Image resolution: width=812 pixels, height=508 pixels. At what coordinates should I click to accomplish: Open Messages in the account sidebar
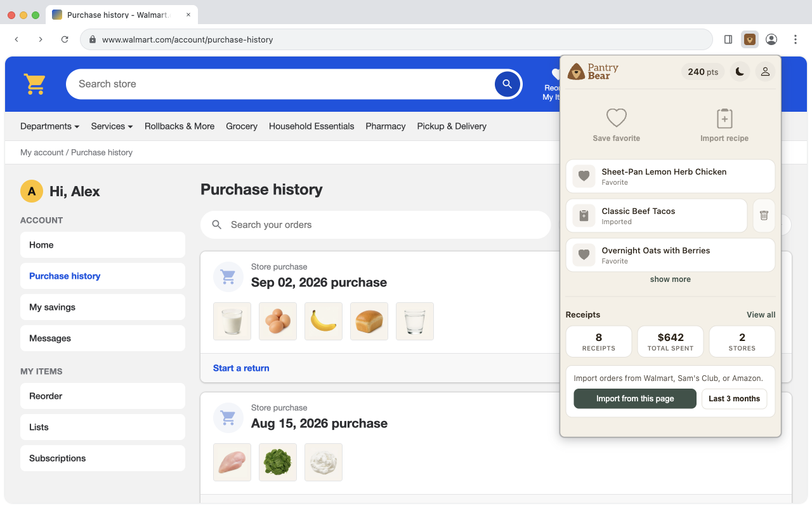pyautogui.click(x=103, y=338)
